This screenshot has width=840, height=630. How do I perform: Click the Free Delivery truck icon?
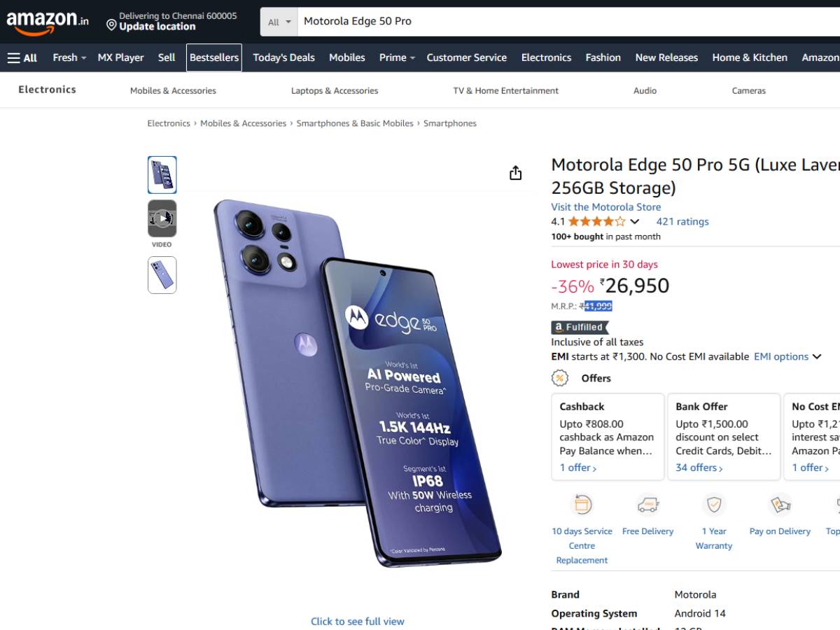click(647, 504)
